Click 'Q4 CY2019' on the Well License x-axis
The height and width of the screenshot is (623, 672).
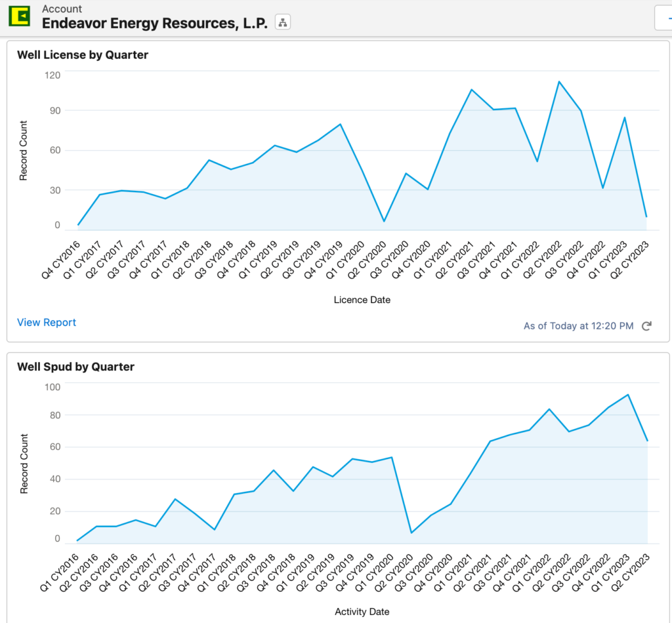coord(323,260)
